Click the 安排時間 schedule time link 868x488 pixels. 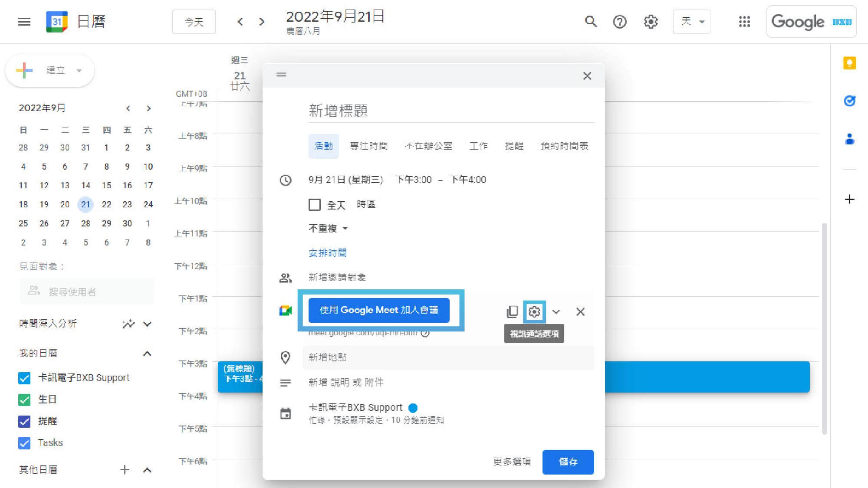328,252
